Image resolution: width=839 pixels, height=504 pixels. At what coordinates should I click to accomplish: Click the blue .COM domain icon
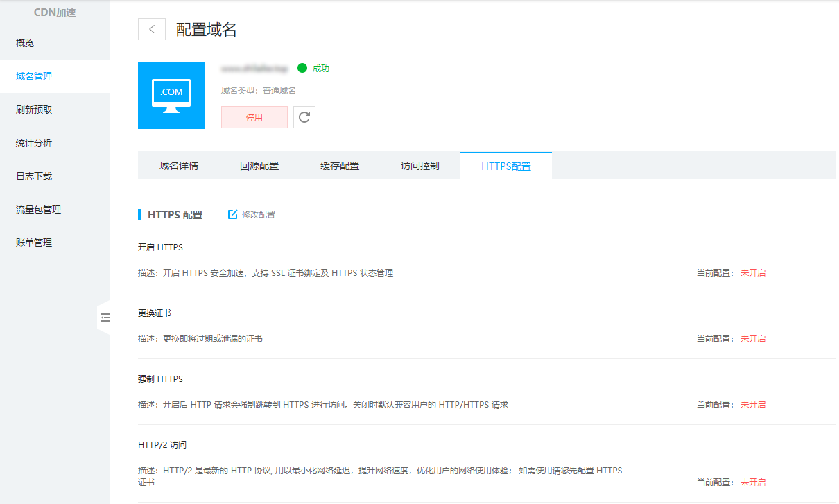pos(171,96)
